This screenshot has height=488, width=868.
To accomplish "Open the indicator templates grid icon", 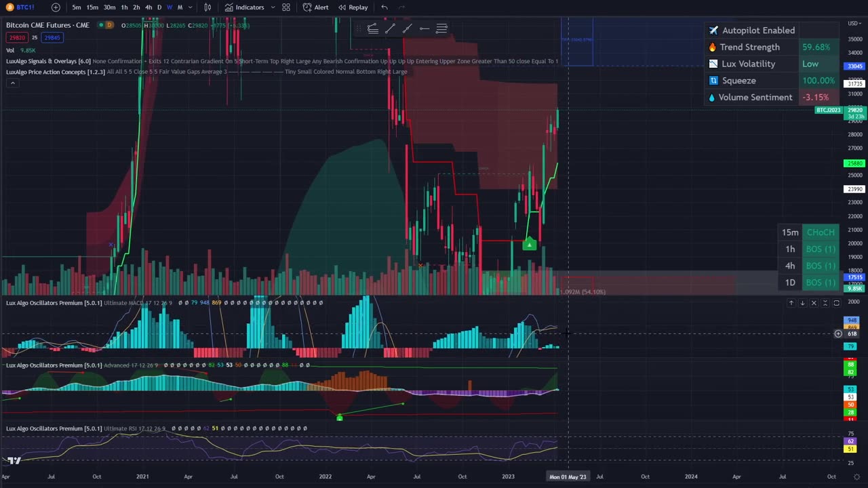I will (x=286, y=7).
